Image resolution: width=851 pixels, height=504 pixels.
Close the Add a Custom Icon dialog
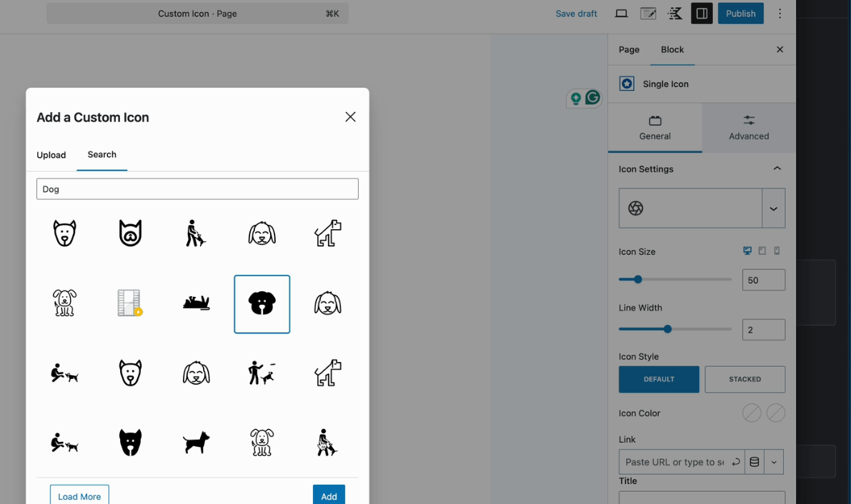coord(351,116)
